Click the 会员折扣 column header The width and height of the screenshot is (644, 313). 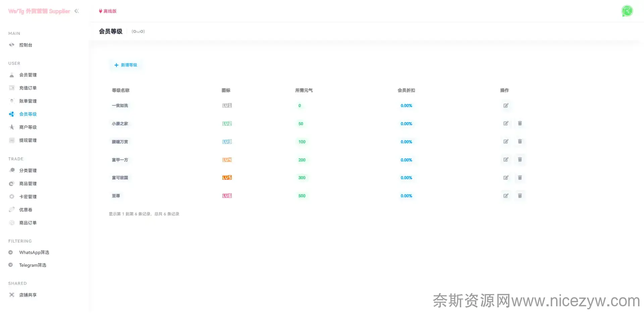(x=406, y=90)
